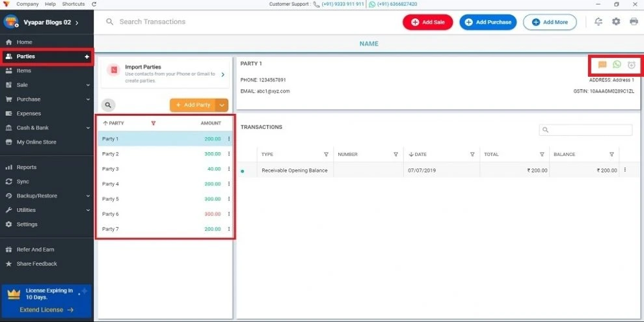The height and width of the screenshot is (322, 644).
Task: Sort by the AMOUNT column header
Action: [x=211, y=123]
